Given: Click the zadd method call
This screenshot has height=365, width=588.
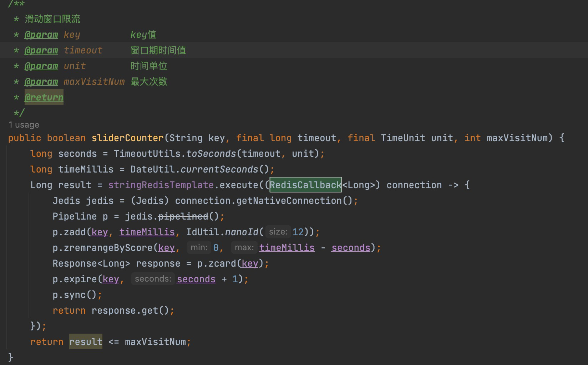Looking at the screenshot, I should tap(75, 232).
